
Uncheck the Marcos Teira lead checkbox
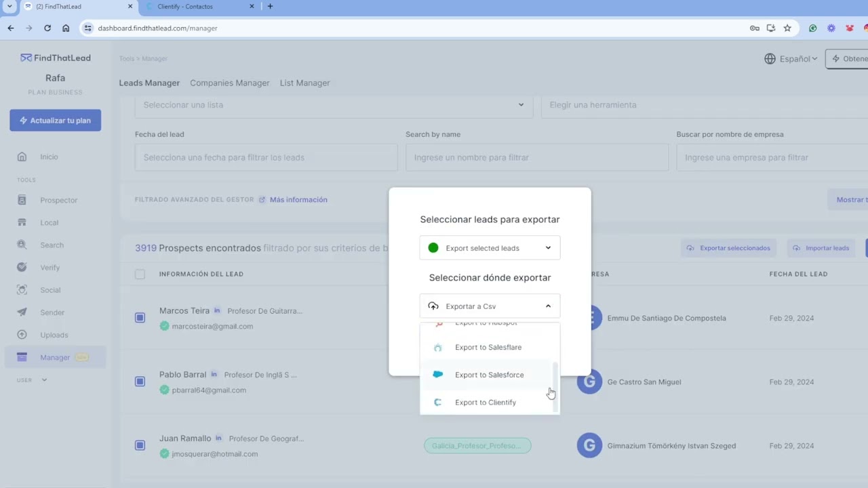[x=140, y=318]
